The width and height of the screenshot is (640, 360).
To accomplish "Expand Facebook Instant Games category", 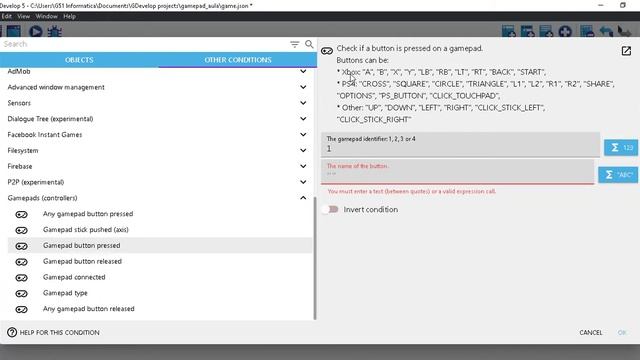I will tap(303, 135).
